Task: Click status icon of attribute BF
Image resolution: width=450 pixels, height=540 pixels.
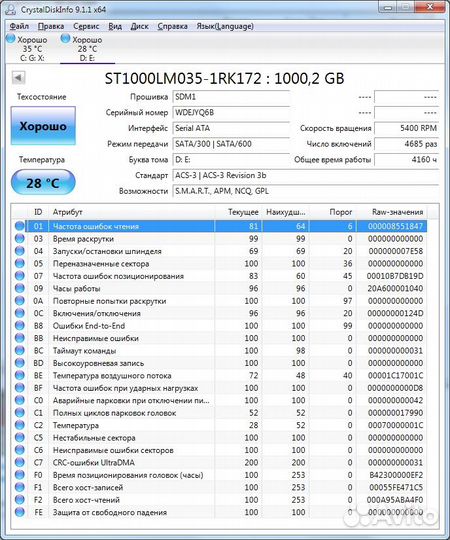Action: (20, 388)
